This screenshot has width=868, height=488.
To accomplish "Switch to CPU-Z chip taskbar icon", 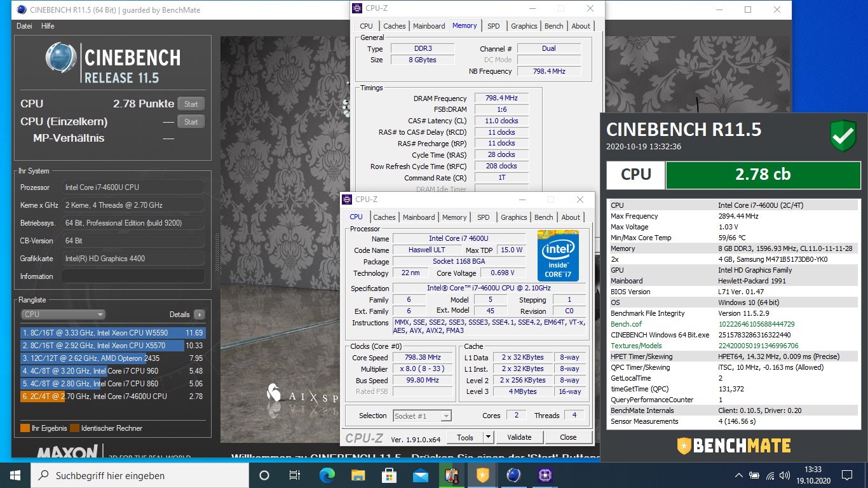I will pyautogui.click(x=545, y=475).
